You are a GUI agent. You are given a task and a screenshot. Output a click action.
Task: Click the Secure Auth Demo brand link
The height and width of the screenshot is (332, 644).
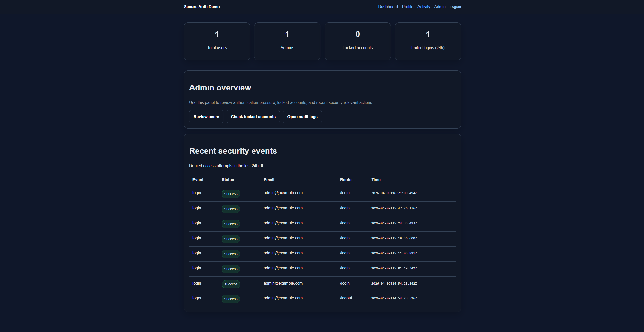click(202, 7)
